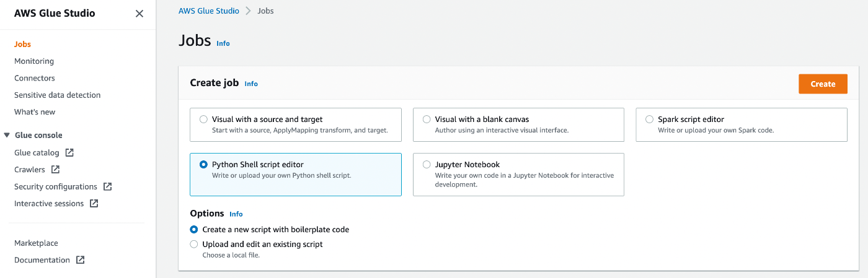Click external link icon beside Documentation
Image resolution: width=868 pixels, height=278 pixels.
80,260
